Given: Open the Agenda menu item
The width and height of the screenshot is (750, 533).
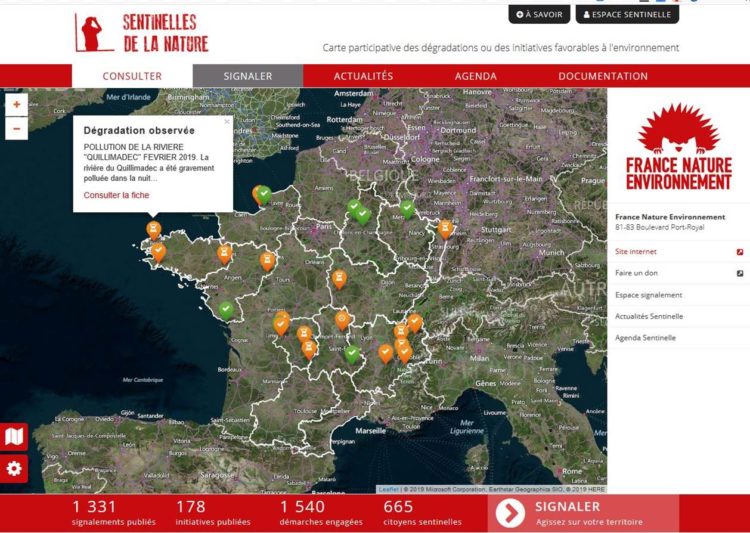Looking at the screenshot, I should click(x=475, y=76).
